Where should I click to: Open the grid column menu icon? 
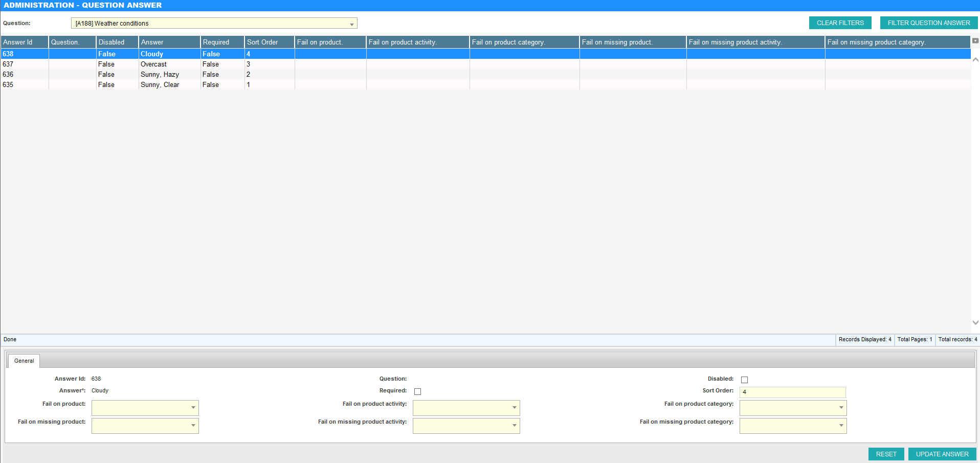(x=975, y=41)
